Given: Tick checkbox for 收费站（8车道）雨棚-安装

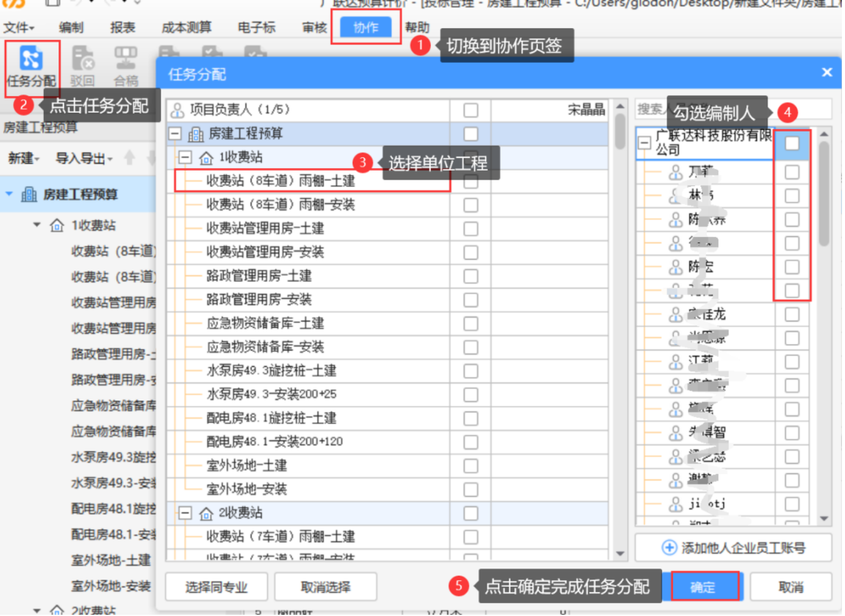Looking at the screenshot, I should pyautogui.click(x=471, y=205).
